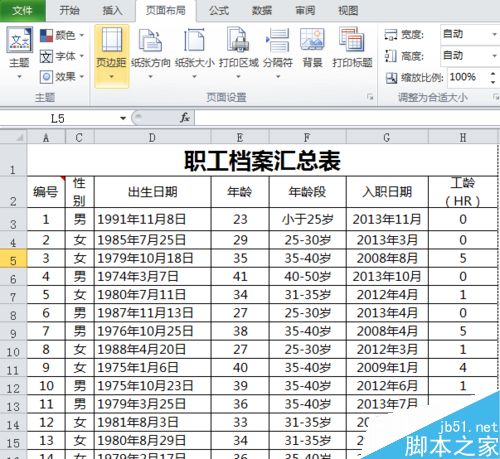Click the 缩放比例 scale icon
Image resolution: width=500 pixels, height=459 pixels.
[x=391, y=78]
